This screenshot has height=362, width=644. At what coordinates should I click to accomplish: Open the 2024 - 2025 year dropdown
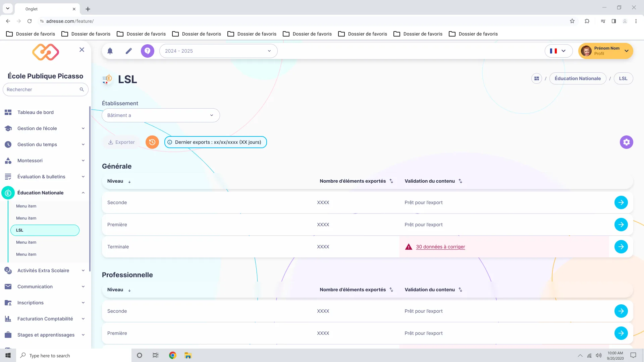218,51
